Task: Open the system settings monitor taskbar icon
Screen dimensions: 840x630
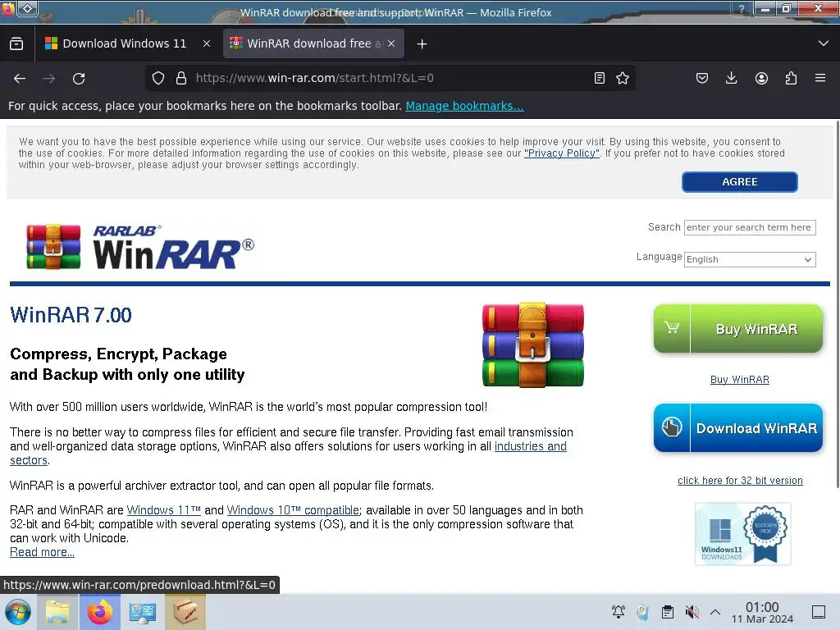Action: [142, 612]
